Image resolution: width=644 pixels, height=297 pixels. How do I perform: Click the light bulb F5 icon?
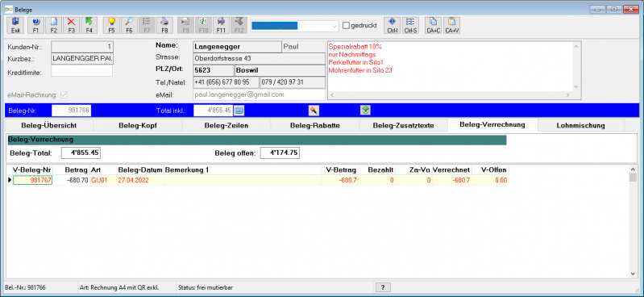pyautogui.click(x=111, y=25)
